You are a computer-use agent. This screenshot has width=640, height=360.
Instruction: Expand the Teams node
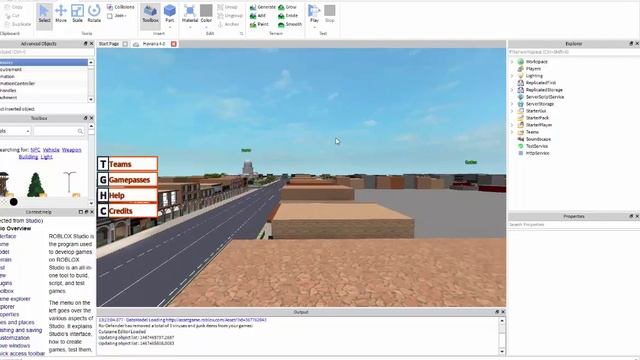click(512, 132)
